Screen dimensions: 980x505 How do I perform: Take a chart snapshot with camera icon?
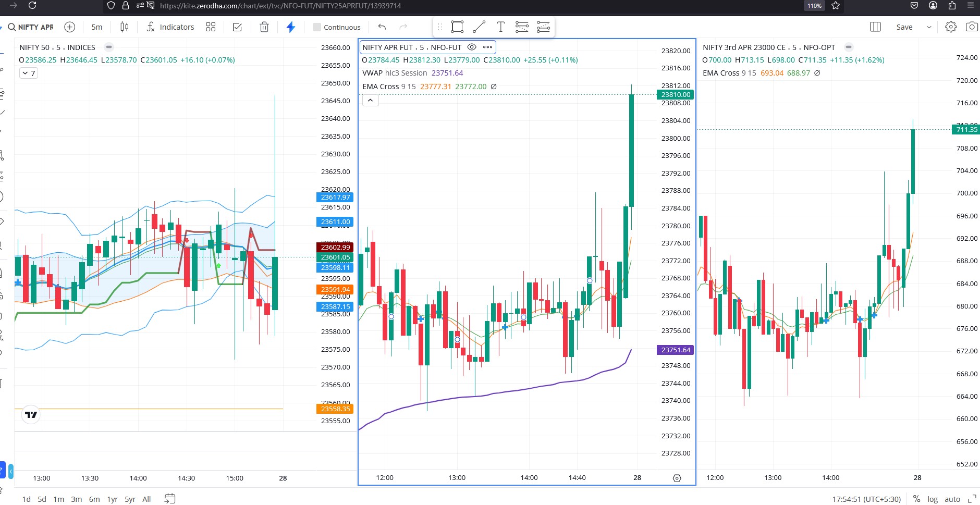coord(972,27)
